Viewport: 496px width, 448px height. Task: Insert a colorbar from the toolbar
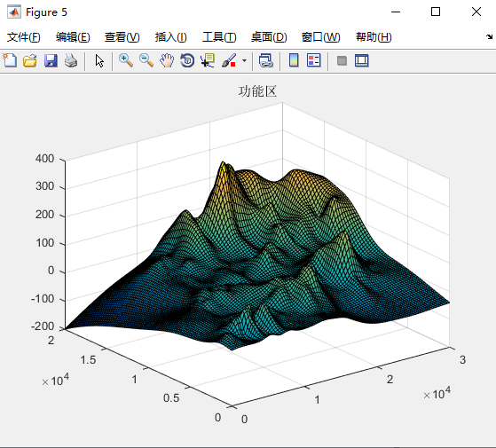coord(294,60)
